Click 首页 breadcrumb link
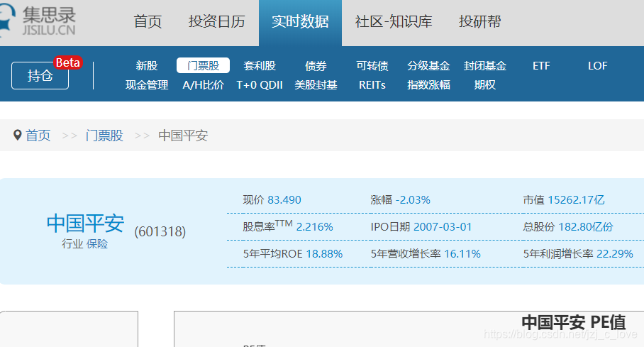This screenshot has height=347, width=644. pos(38,136)
